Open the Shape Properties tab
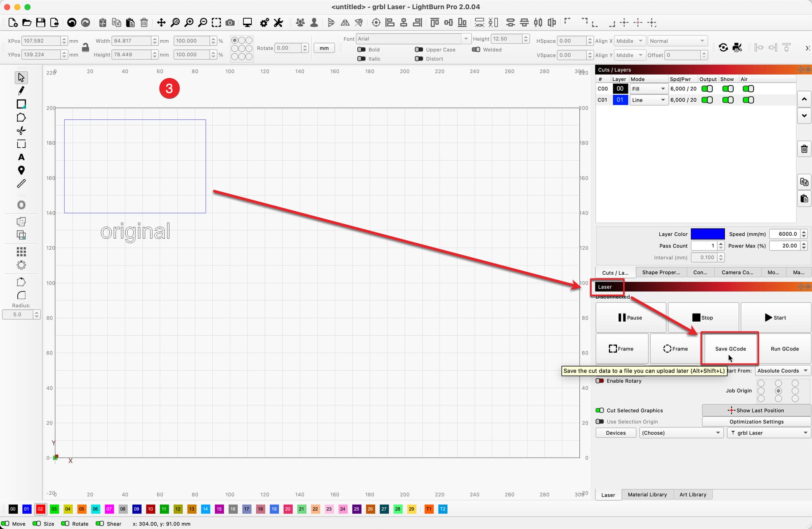Viewport: 812px width, 529px height. coord(661,272)
